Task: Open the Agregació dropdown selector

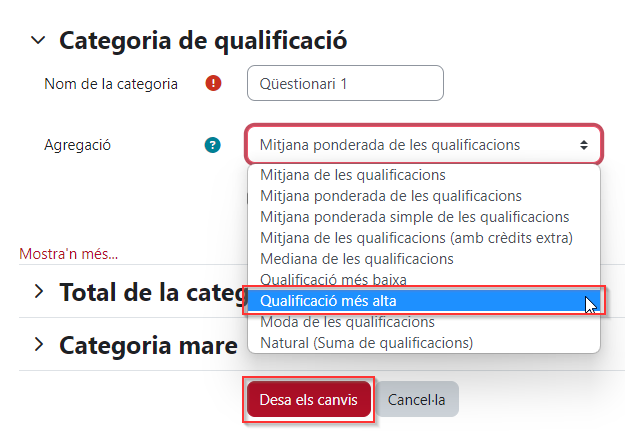Action: pos(424,145)
